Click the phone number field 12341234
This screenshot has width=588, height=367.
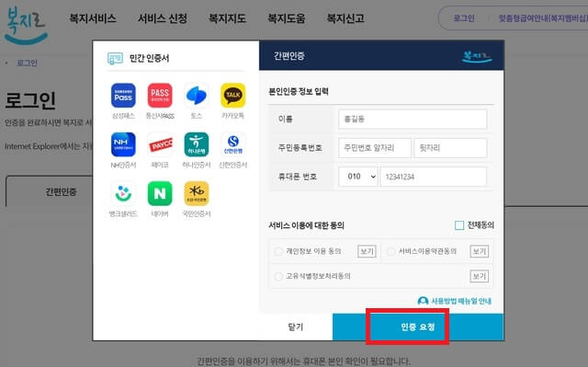[x=434, y=177]
